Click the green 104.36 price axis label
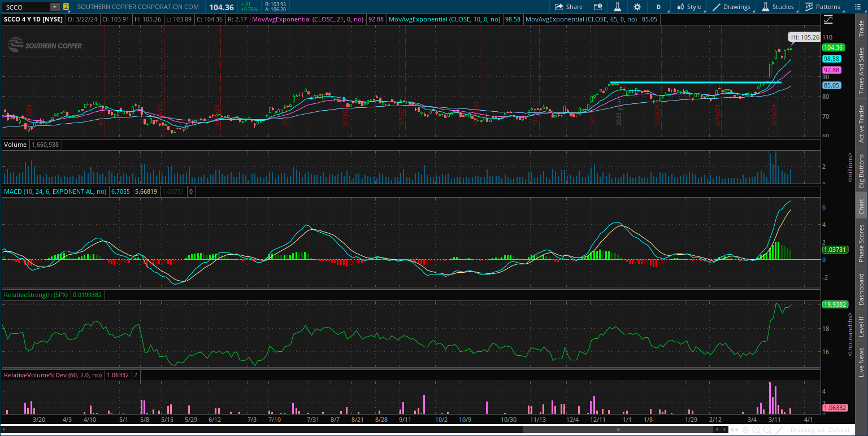Viewport: 868px width, 436px height. [833, 47]
